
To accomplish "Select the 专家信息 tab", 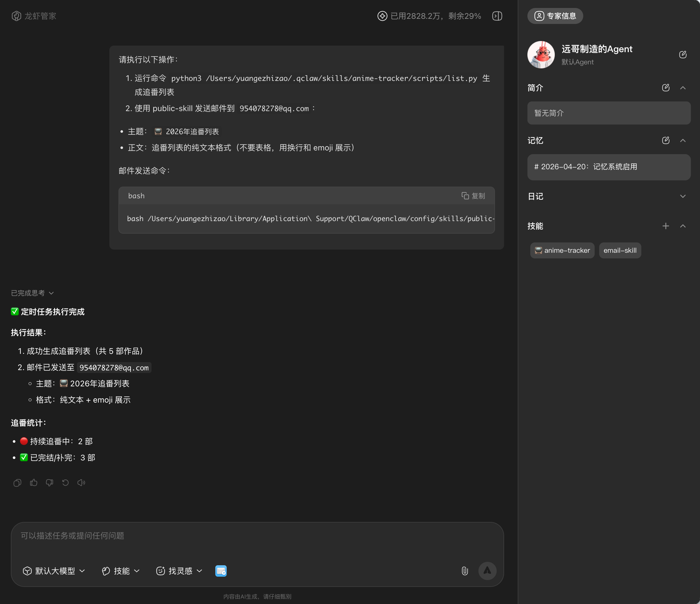I will coord(555,16).
